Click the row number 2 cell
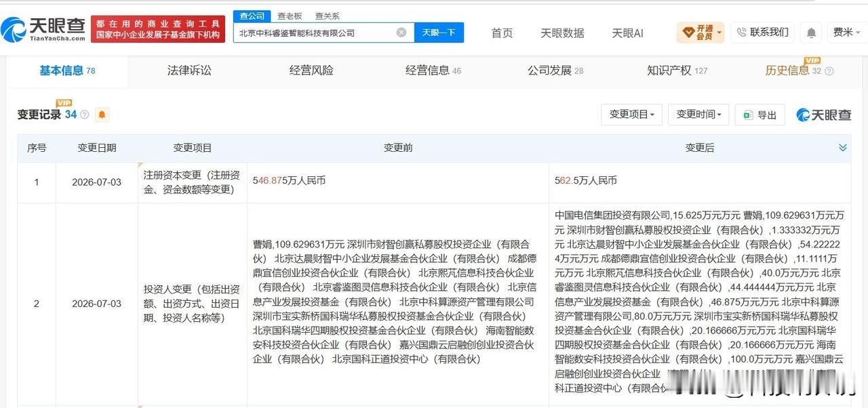Screen dimensions: 868x408 [37, 304]
